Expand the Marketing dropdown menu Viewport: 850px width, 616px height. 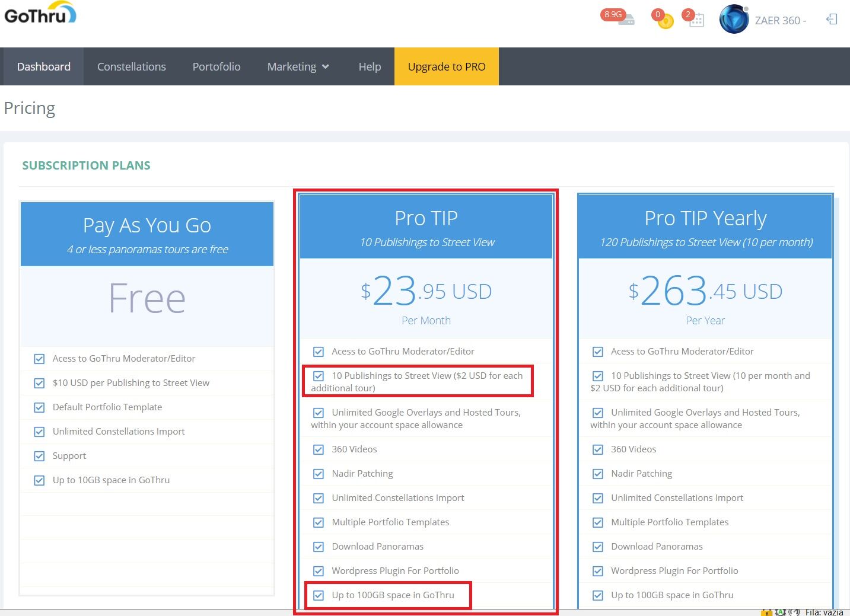tap(298, 66)
